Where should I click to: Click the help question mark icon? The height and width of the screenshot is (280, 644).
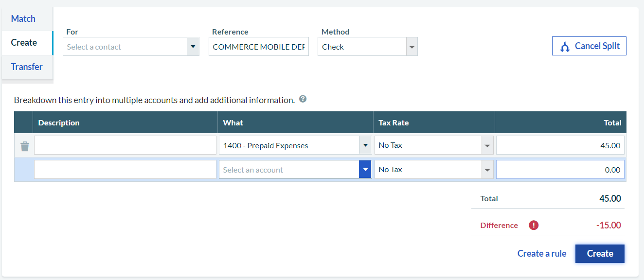(303, 99)
